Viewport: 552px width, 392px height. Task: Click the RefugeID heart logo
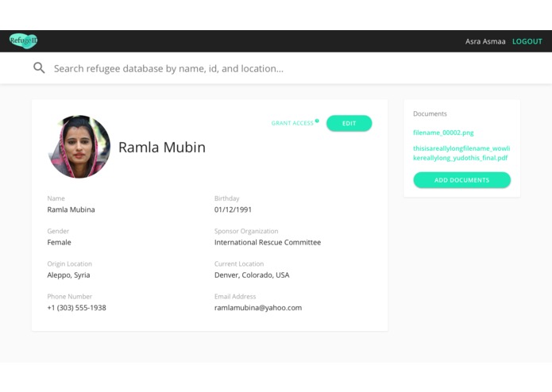click(x=23, y=40)
